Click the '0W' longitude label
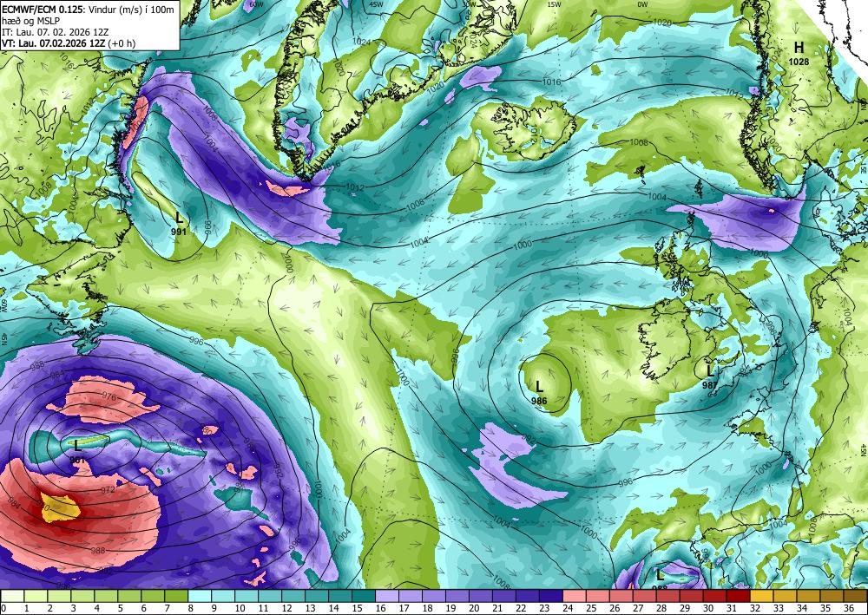 coord(642,4)
